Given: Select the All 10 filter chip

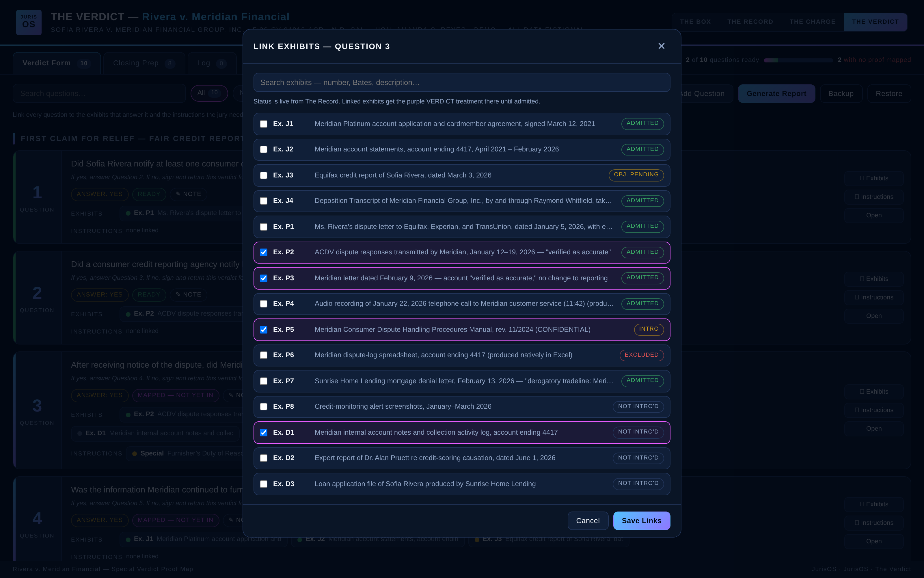Looking at the screenshot, I should click(209, 93).
